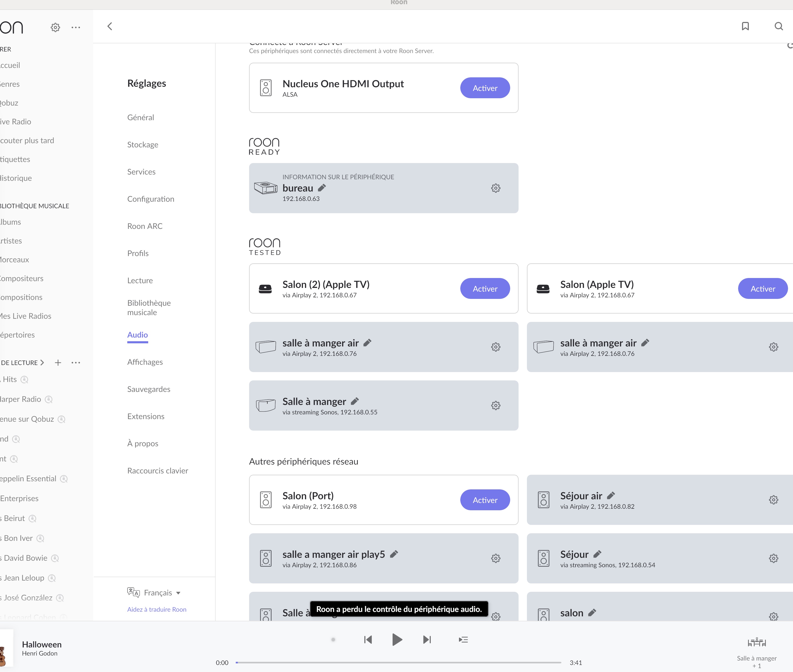The height and width of the screenshot is (672, 793).
Task: Open search with the magnifier icon
Action: coord(779,26)
